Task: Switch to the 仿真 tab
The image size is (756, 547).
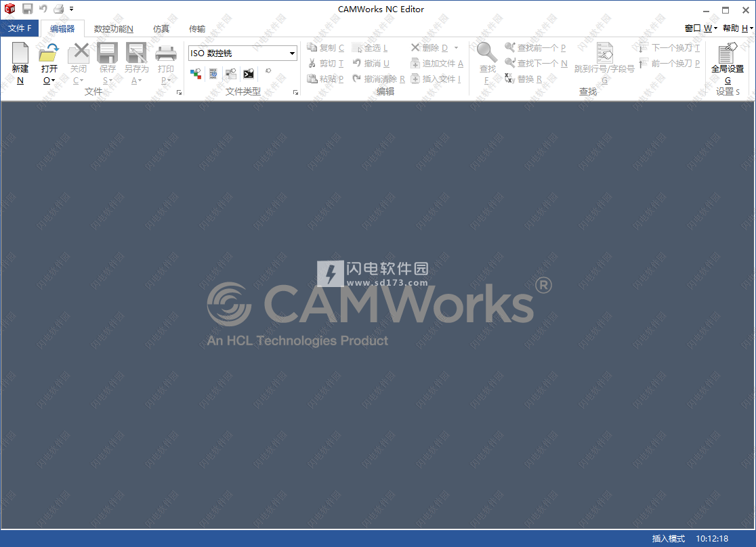Action: click(161, 29)
